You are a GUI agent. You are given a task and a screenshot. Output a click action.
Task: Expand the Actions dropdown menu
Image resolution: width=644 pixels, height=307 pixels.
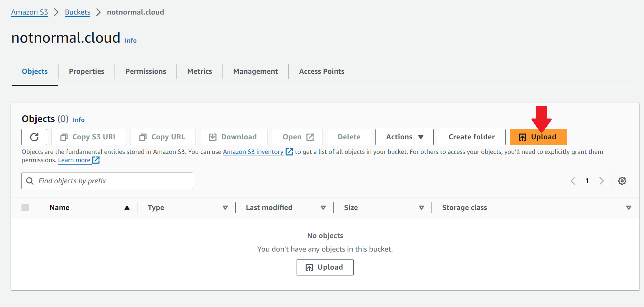point(404,137)
